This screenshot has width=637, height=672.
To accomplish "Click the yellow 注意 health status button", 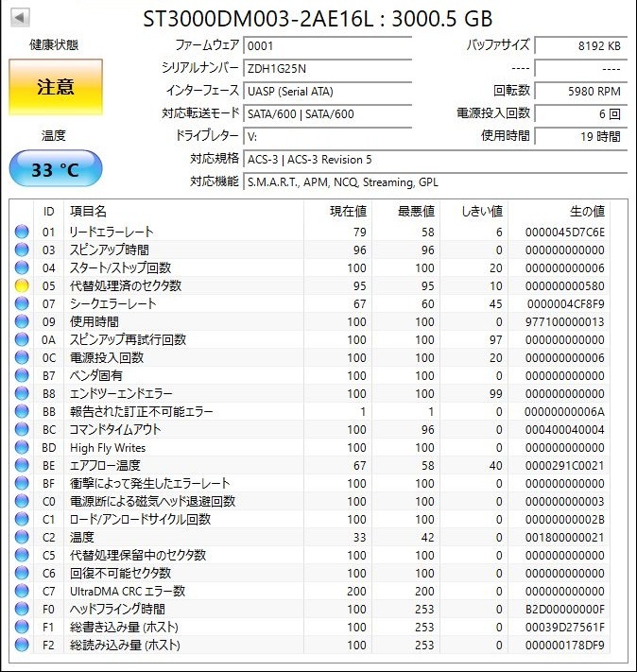I will point(56,87).
